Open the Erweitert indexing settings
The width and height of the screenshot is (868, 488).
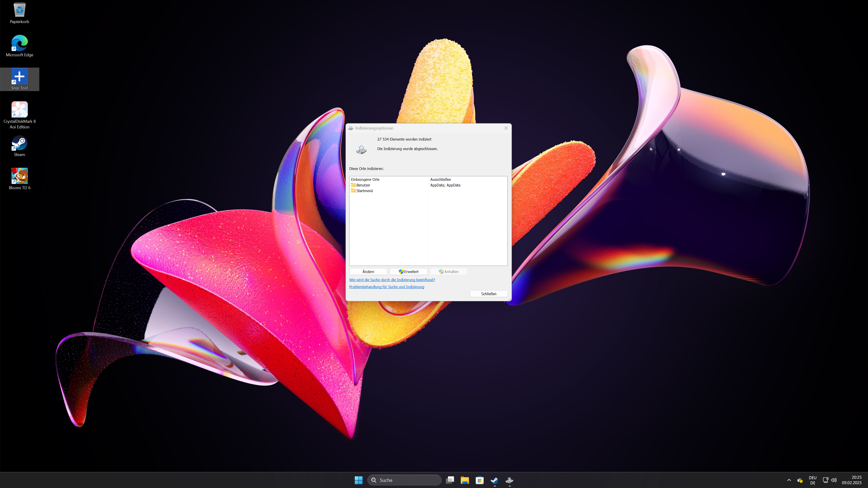pyautogui.click(x=408, y=271)
